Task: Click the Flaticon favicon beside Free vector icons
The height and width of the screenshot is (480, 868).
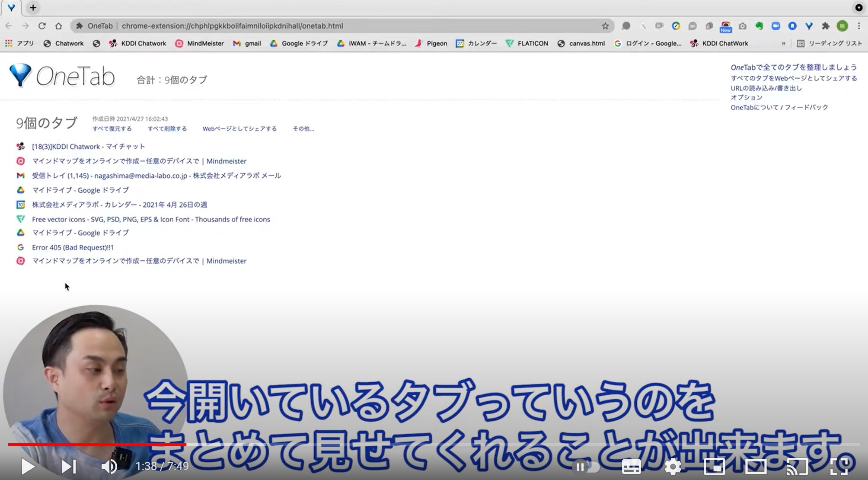Action: click(20, 219)
